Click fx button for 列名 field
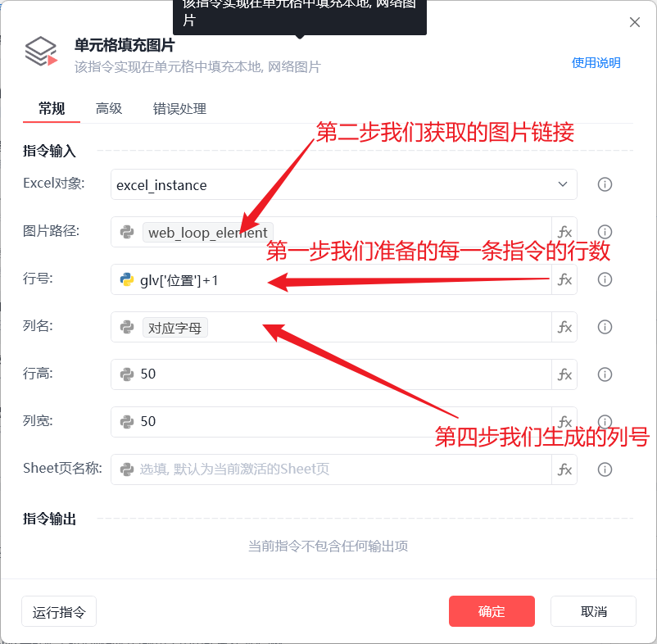 pos(564,327)
